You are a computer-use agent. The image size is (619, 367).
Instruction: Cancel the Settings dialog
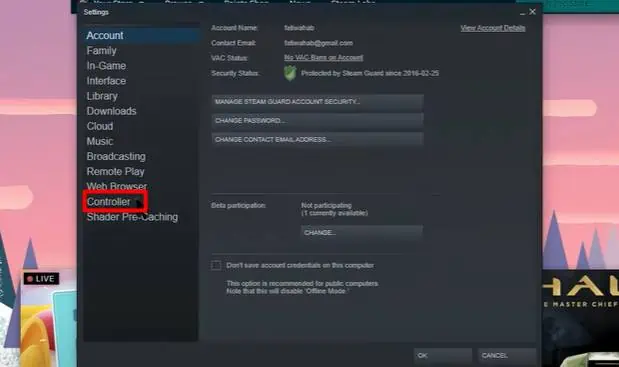(x=507, y=356)
